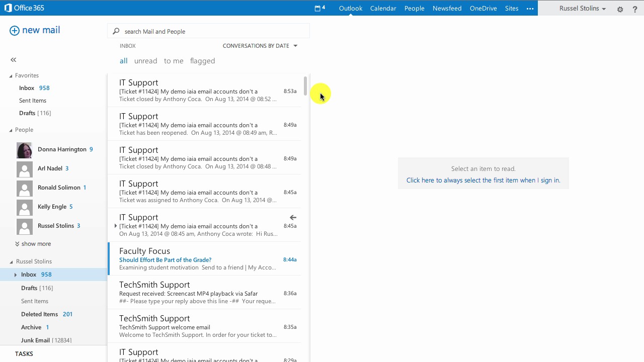Collapse the folder pane with double-chevron icon
The image size is (644, 362).
tap(14, 60)
